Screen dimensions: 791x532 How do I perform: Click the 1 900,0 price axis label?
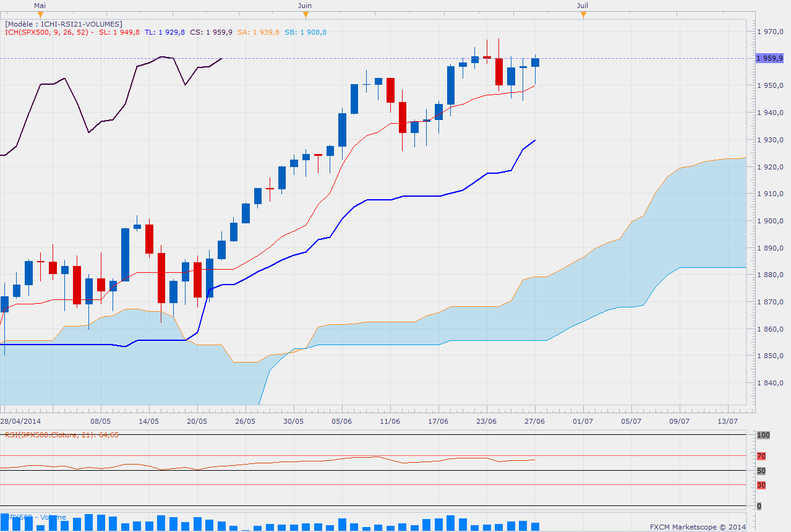(x=772, y=221)
